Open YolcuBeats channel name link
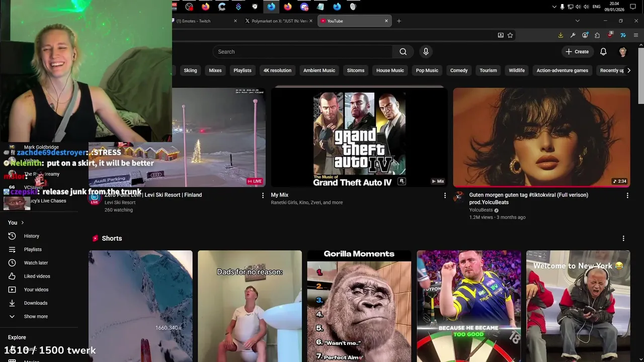The height and width of the screenshot is (362, 644). [481, 210]
